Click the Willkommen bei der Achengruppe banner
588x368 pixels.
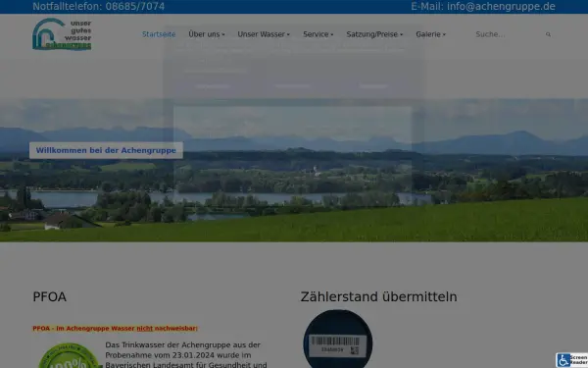coord(106,150)
